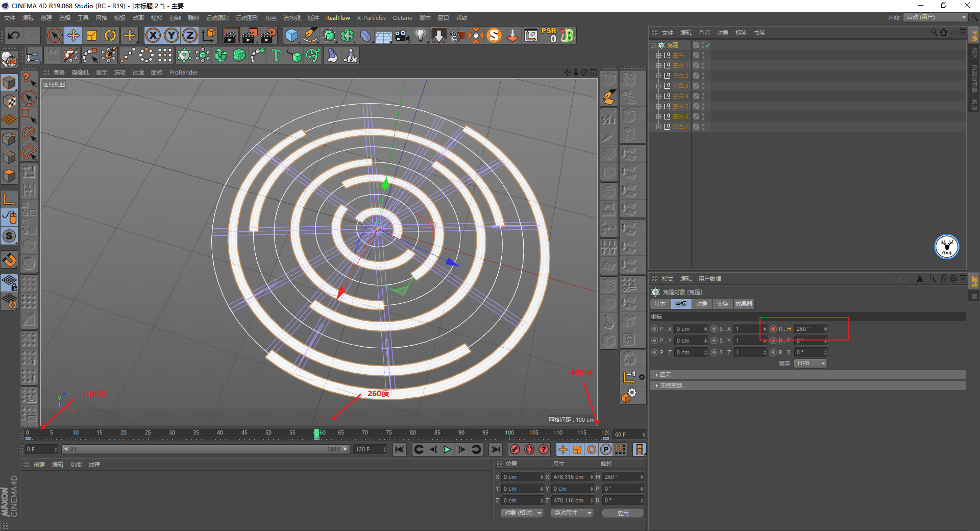This screenshot has height=531, width=980.
Task: Click the 应用 apply button
Action: (x=623, y=513)
